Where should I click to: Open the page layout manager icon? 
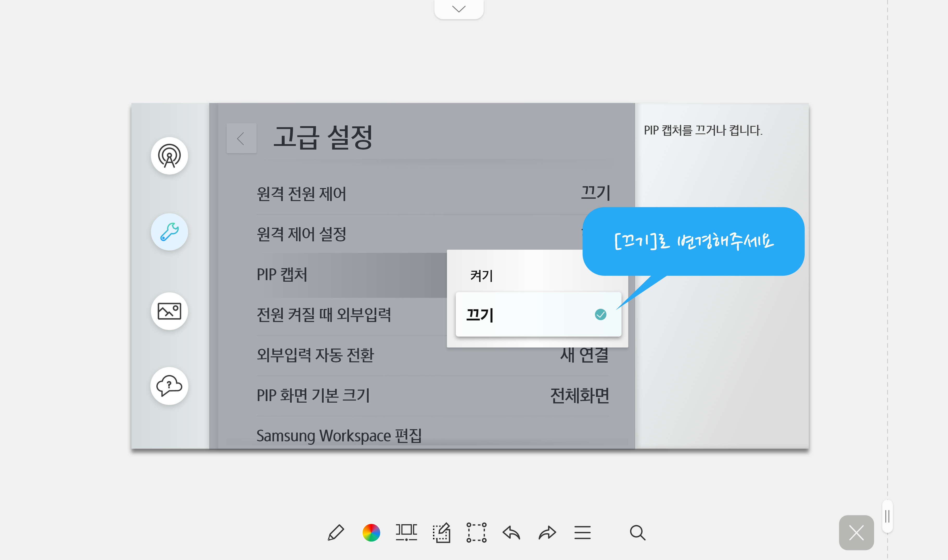406,532
